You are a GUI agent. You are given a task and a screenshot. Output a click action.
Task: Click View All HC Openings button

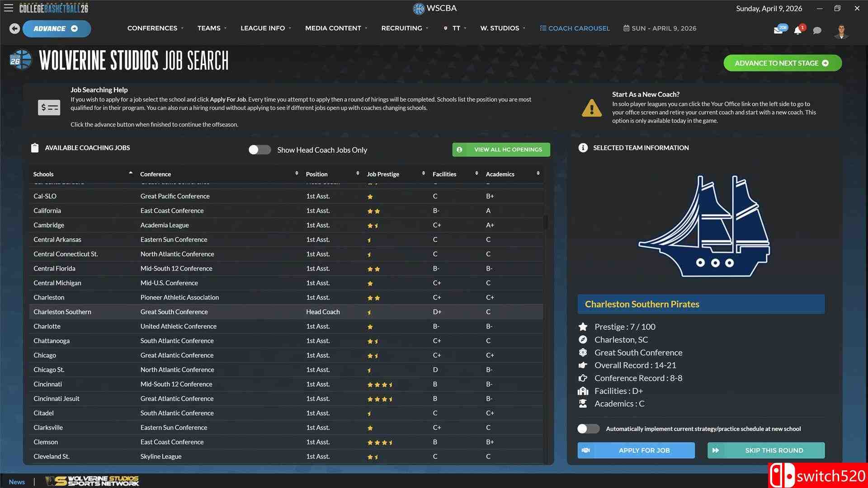pos(501,150)
